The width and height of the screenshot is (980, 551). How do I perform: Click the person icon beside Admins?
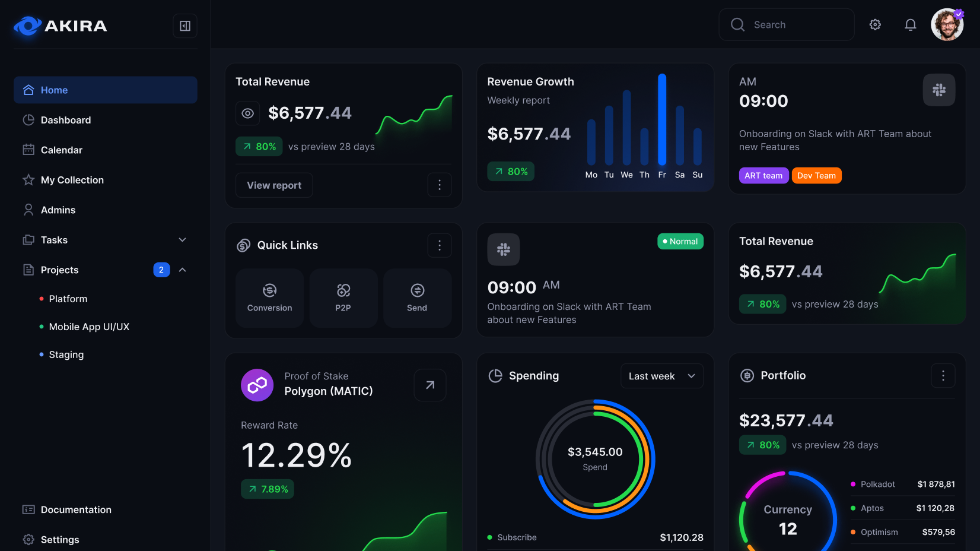point(28,210)
